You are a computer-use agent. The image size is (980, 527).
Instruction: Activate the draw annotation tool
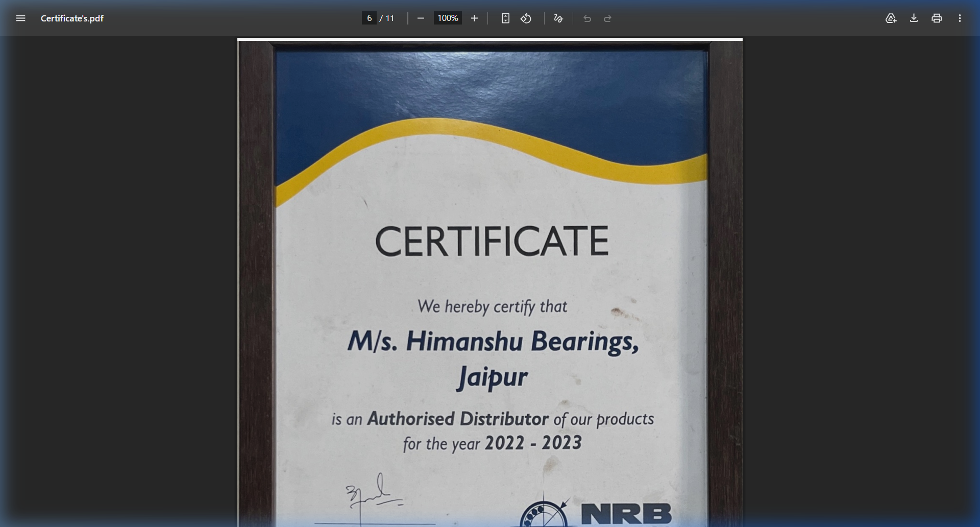(x=558, y=18)
